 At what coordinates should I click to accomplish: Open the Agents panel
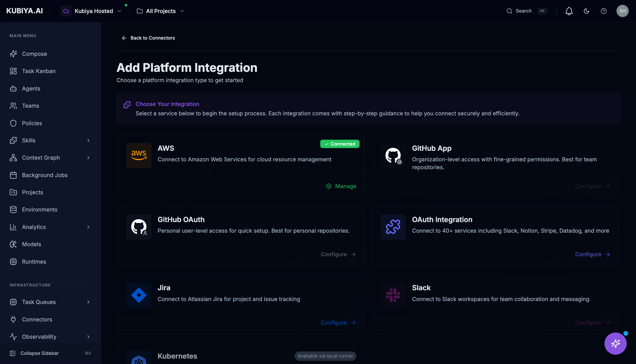(x=31, y=88)
